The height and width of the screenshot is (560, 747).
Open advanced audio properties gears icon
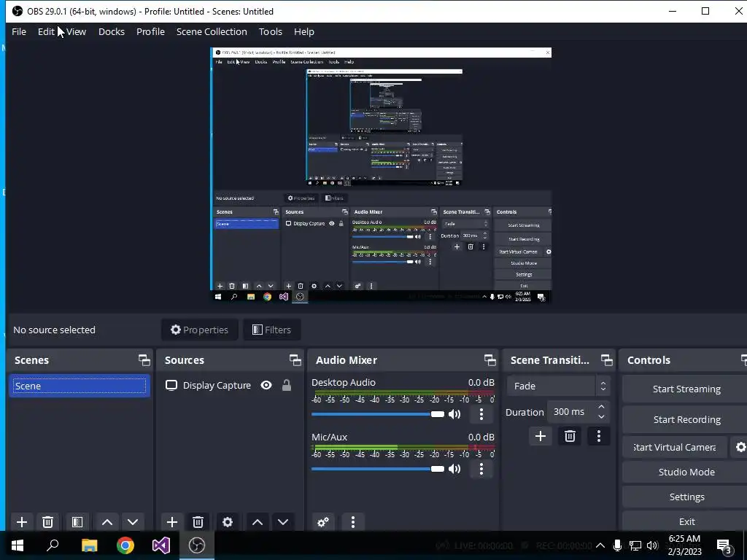pos(323,522)
